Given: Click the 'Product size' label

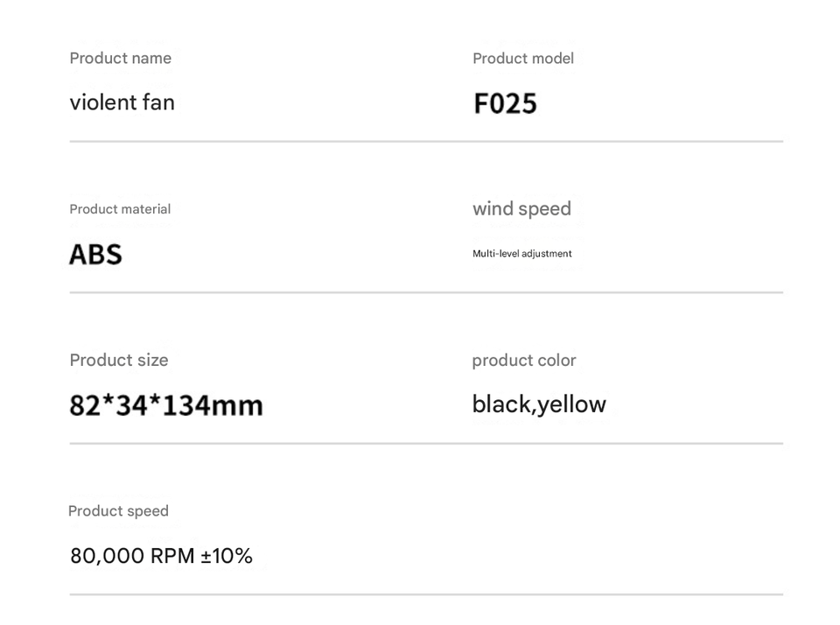Looking at the screenshot, I should point(119,360).
